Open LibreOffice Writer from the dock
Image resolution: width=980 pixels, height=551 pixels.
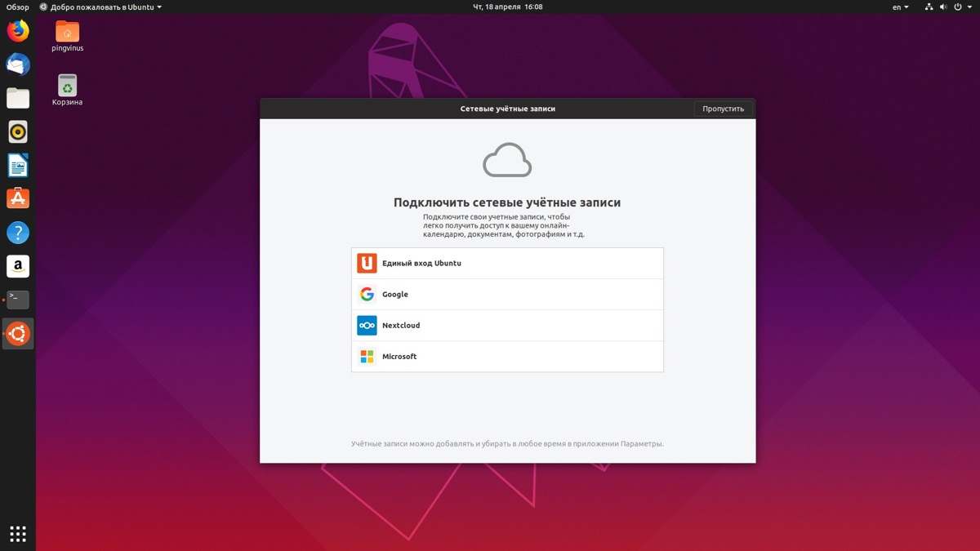18,166
